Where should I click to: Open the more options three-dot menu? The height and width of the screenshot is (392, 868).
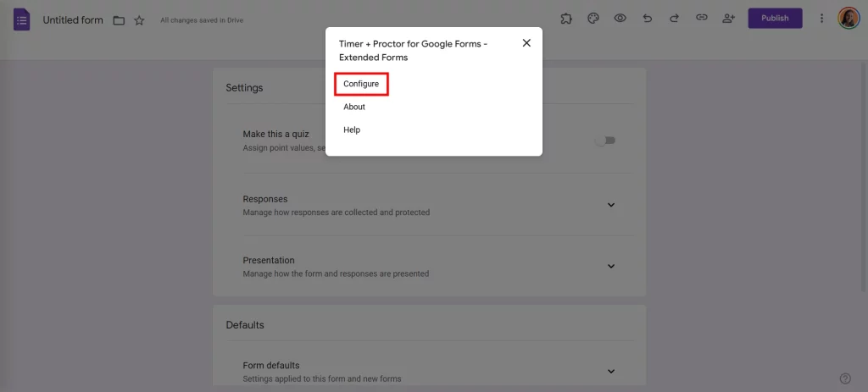click(x=821, y=18)
